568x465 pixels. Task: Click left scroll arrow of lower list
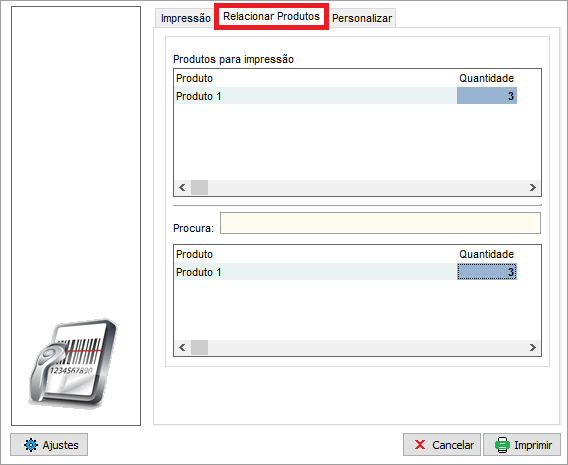coord(182,348)
